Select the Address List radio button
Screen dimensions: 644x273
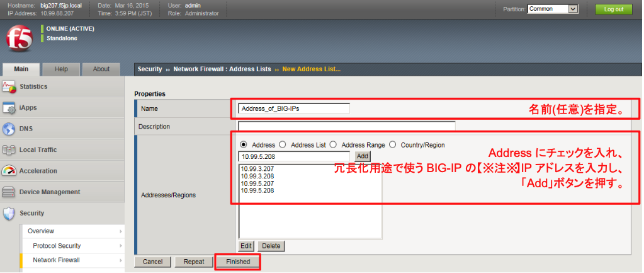[282, 145]
